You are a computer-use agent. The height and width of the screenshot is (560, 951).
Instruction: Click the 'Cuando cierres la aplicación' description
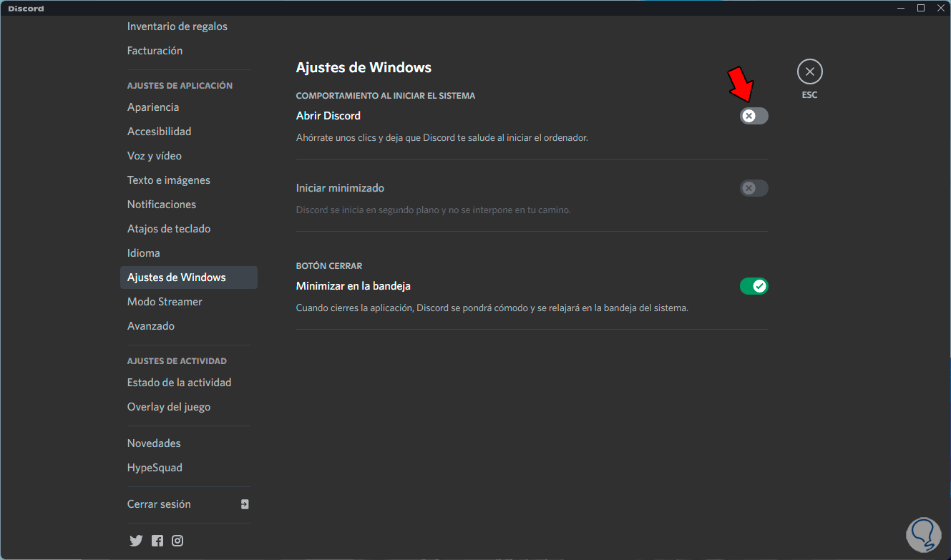pos(492,308)
